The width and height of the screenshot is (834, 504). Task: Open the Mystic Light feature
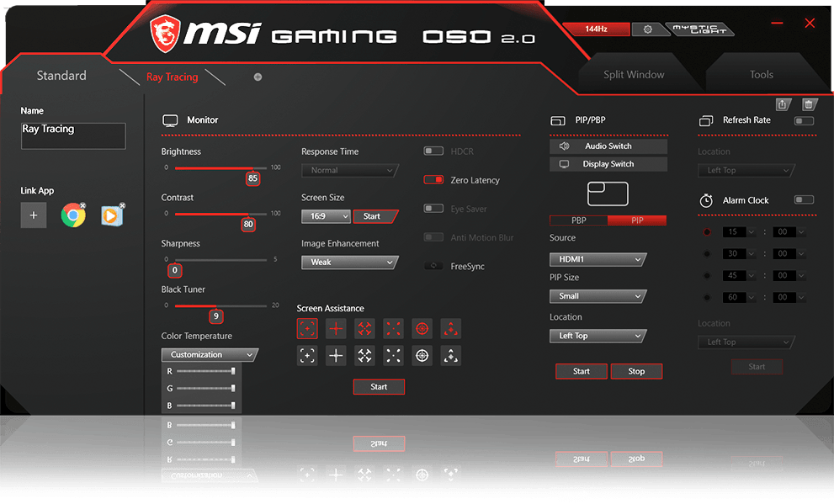[x=699, y=29]
